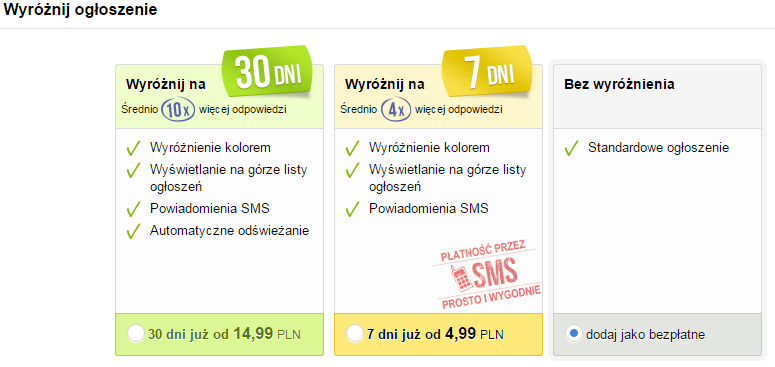775x367 pixels.
Task: Click the yellow 7 DNI badge
Action: [487, 73]
